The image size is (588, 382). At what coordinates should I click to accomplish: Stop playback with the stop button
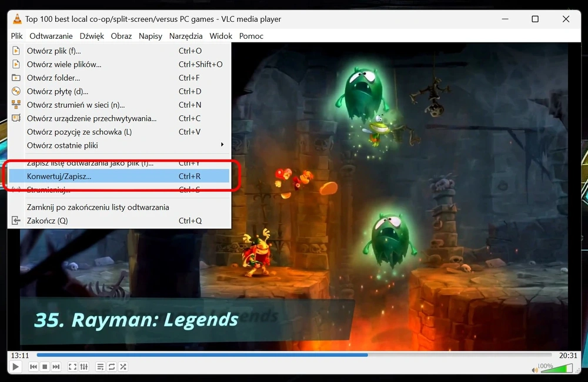click(x=45, y=367)
